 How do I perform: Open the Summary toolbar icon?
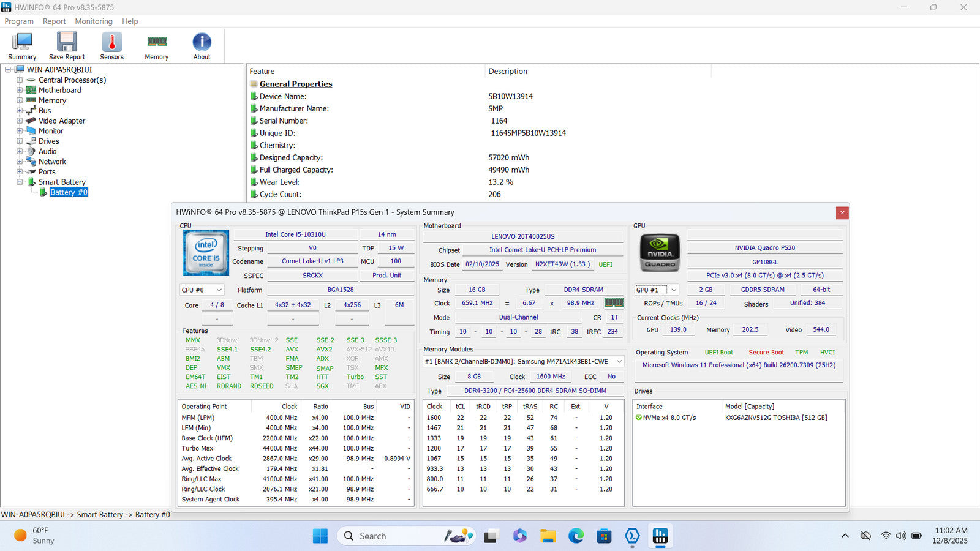coord(22,43)
